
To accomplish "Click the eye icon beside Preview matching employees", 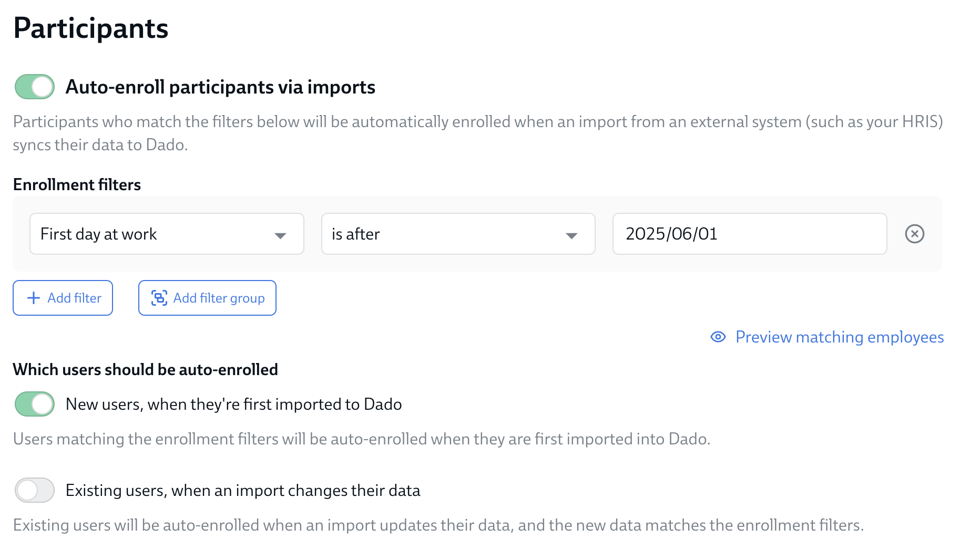I will pyautogui.click(x=718, y=337).
